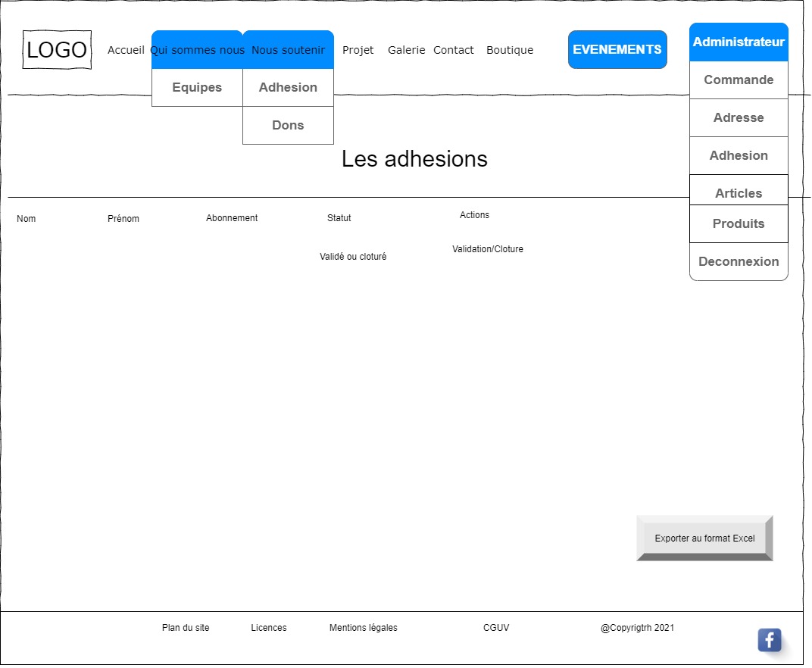Open Produits in the admin menu
This screenshot has height=668, width=812.
739,223
